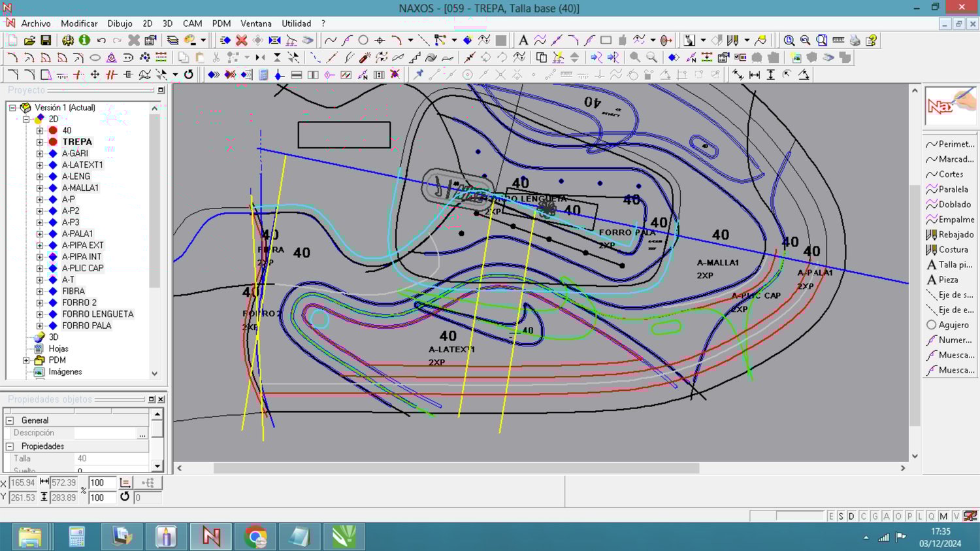Toggle the S indicator in status bar

click(x=841, y=516)
